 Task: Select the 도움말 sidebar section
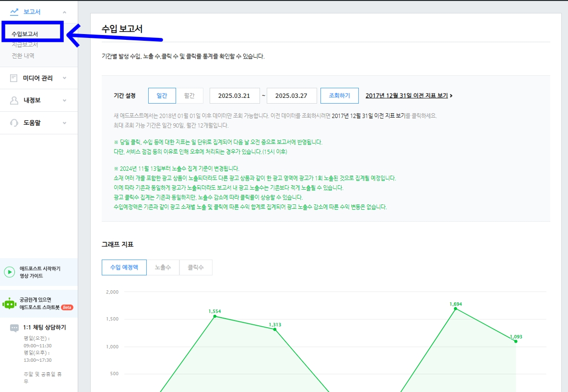coord(39,123)
